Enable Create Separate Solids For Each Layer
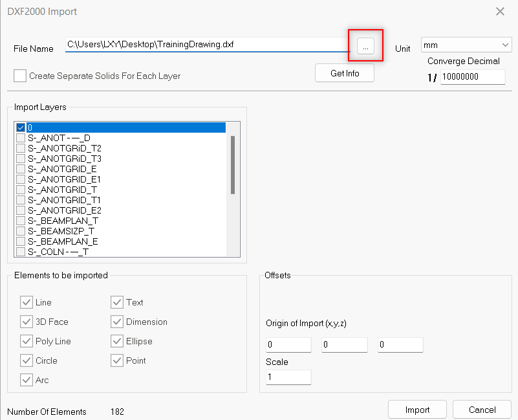Screen dimensions: 518x420 [x=20, y=76]
